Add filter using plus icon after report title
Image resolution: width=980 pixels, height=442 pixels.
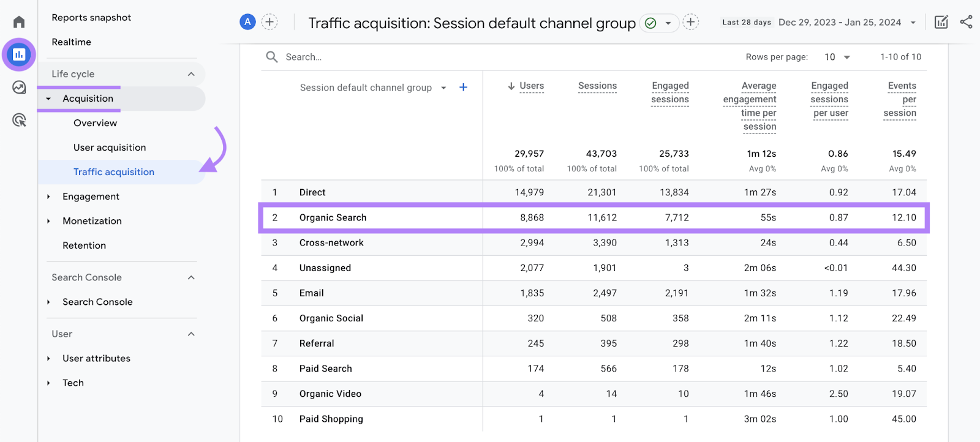(690, 22)
